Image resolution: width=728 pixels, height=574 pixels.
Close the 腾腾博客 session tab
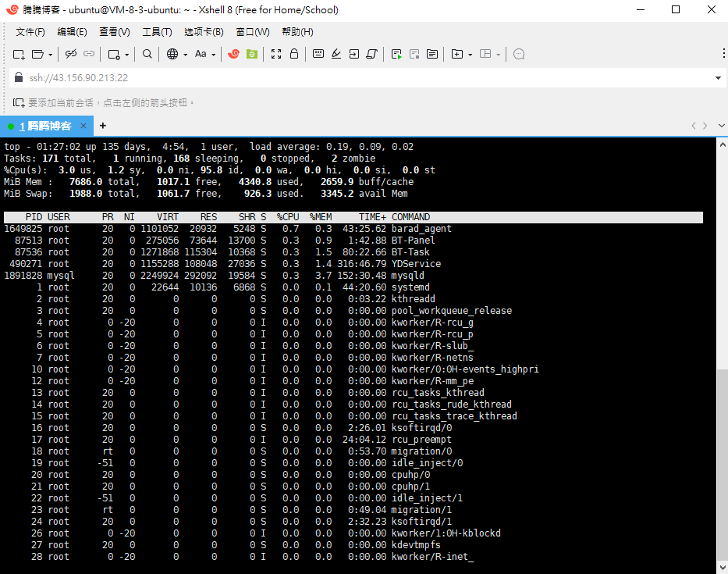pyautogui.click(x=83, y=126)
